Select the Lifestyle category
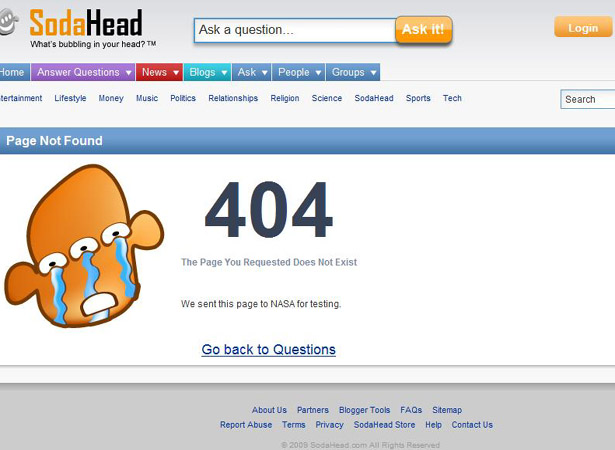 tap(70, 98)
